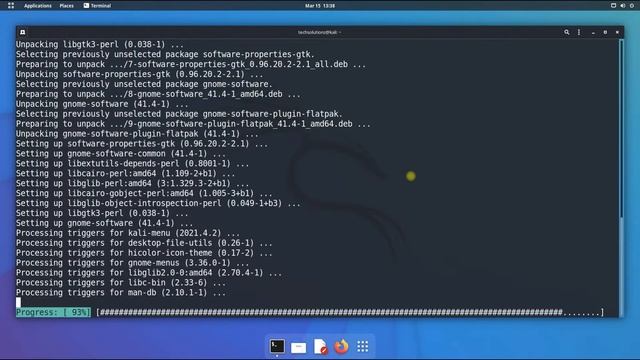Click 'Unpacking libgtk3-perl (0.038-1)' line
Image resolution: width=640 pixels, height=360 pixels.
pyautogui.click(x=100, y=44)
